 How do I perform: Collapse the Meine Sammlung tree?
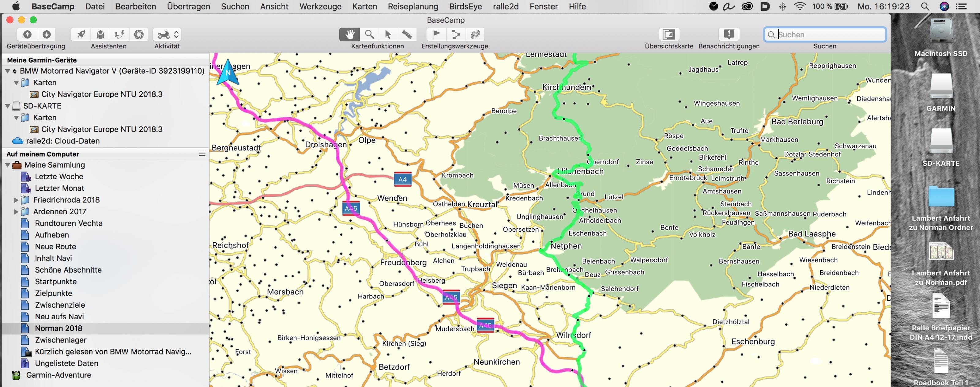tap(8, 165)
